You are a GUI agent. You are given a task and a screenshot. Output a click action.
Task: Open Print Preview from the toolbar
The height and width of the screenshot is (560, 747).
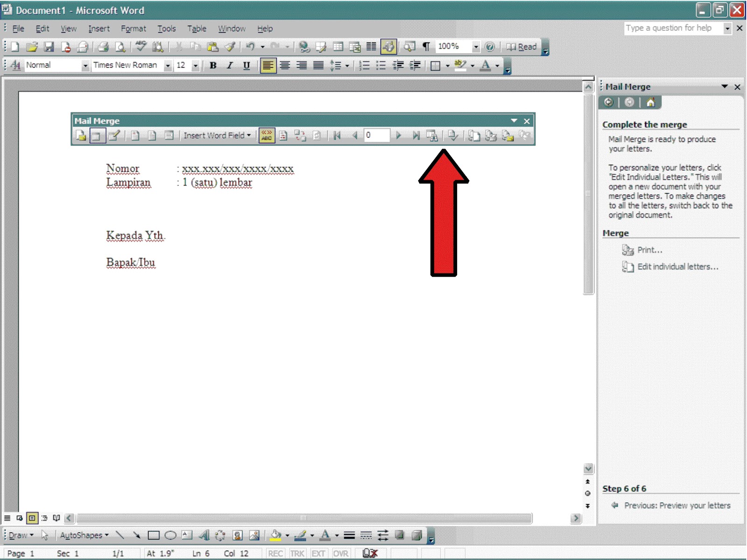120,47
